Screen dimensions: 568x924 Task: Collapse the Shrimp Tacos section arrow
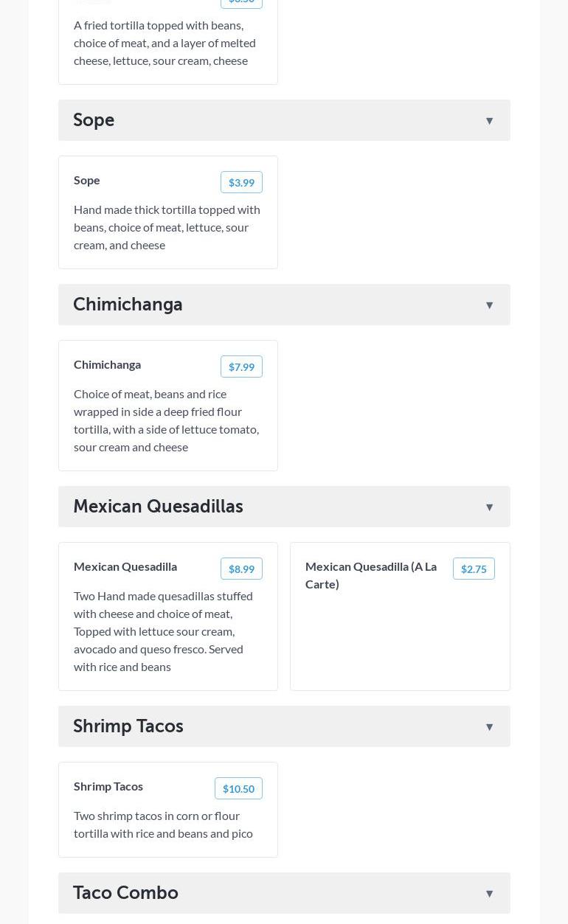click(489, 727)
